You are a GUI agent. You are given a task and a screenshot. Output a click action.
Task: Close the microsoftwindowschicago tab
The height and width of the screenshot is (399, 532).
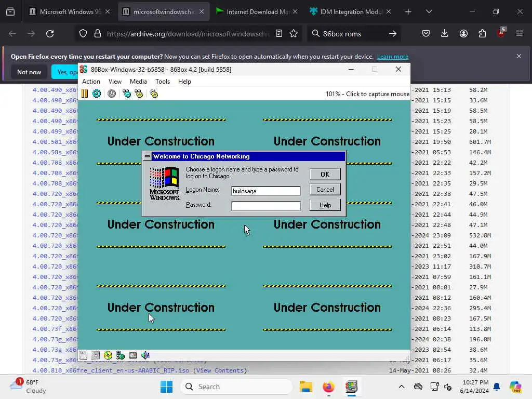coord(202,12)
